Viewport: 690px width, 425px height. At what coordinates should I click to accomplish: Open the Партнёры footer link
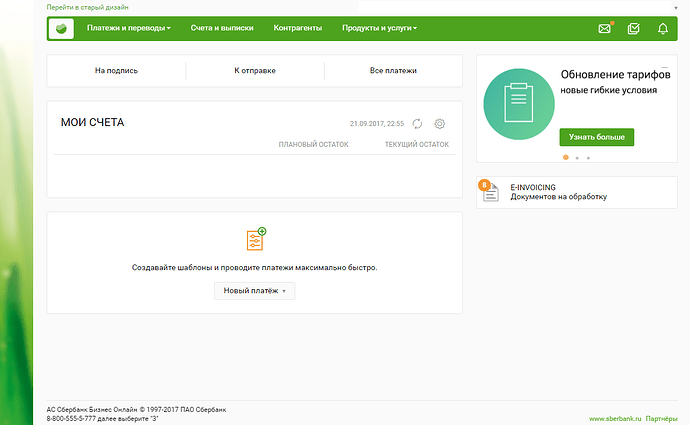coord(661,419)
